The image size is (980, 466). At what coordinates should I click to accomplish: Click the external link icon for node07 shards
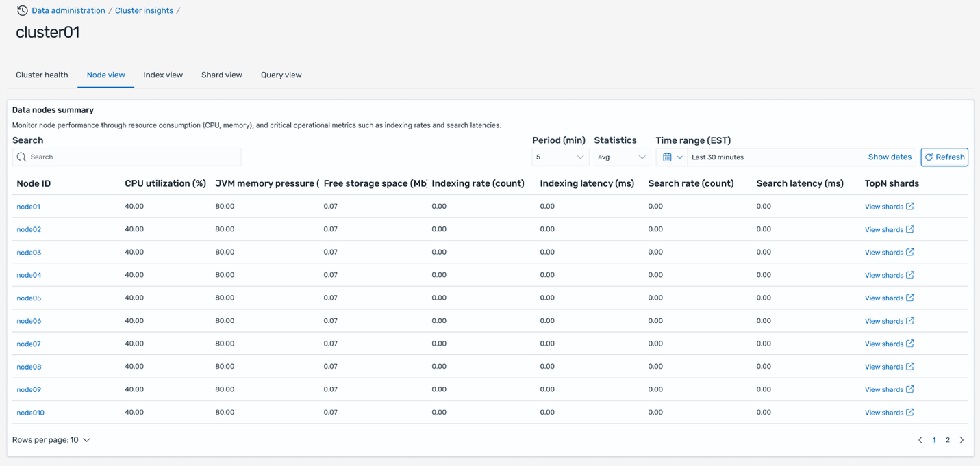pos(909,344)
